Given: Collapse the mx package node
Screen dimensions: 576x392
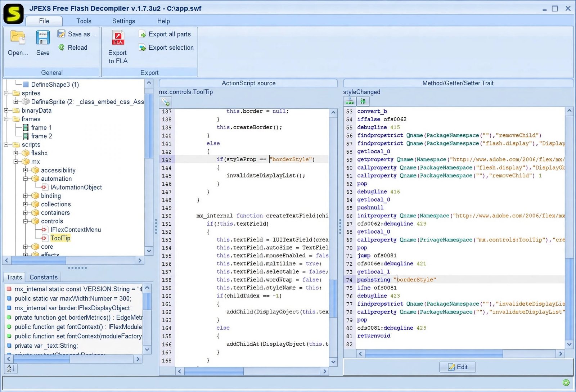Looking at the screenshot, I should pos(16,162).
